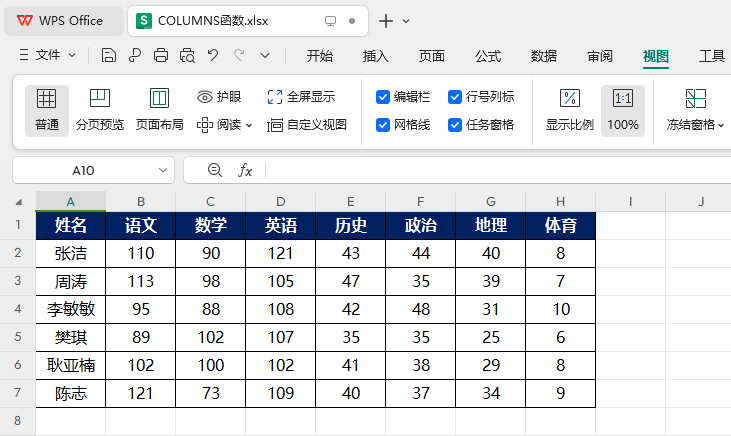
Task: Click 樊琪's 英语 score 107
Action: [x=281, y=337]
